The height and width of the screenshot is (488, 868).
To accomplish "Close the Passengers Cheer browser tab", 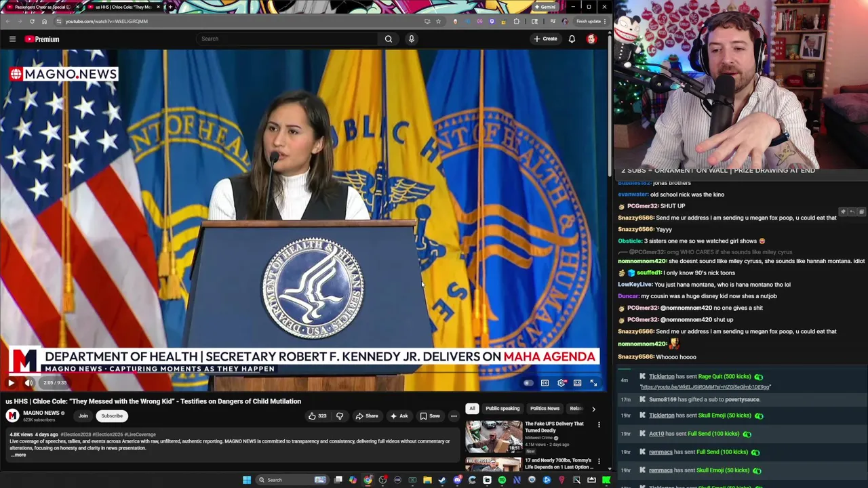I will pos(77,7).
